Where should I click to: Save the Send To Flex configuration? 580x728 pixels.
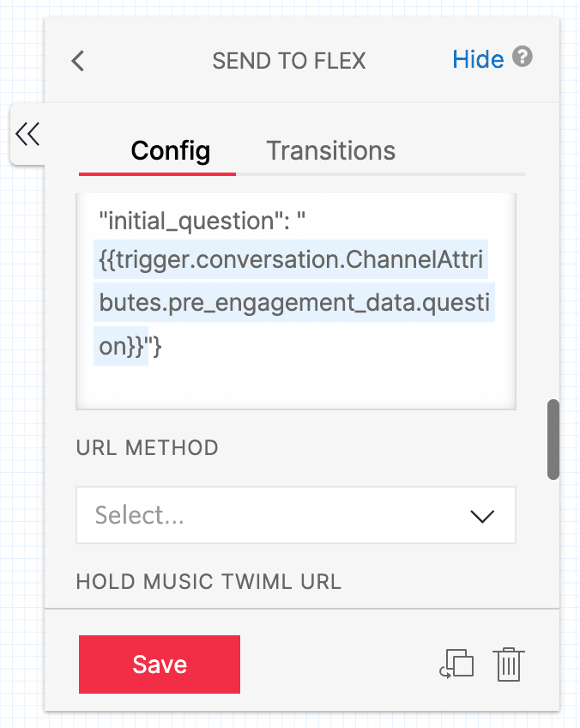tap(159, 664)
